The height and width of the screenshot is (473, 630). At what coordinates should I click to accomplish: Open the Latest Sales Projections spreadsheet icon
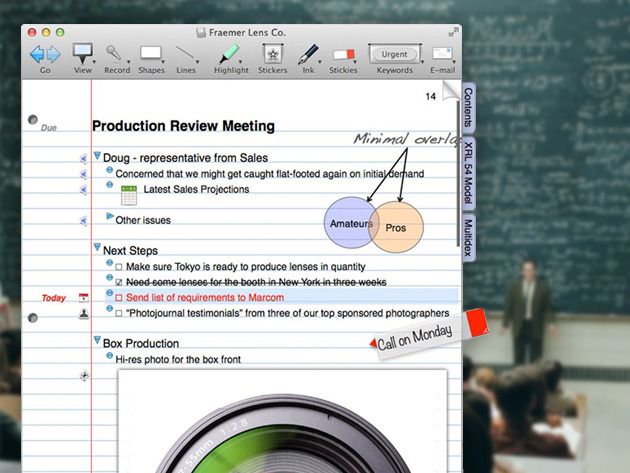click(x=129, y=195)
